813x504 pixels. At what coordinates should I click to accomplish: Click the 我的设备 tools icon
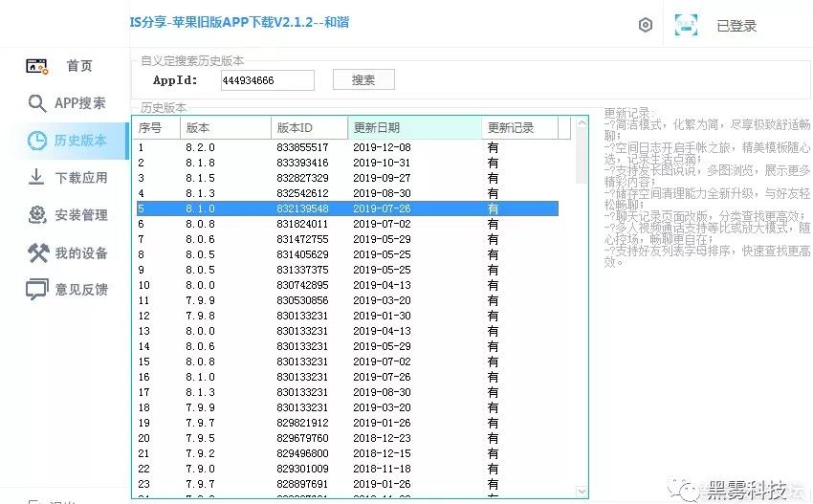(x=38, y=253)
